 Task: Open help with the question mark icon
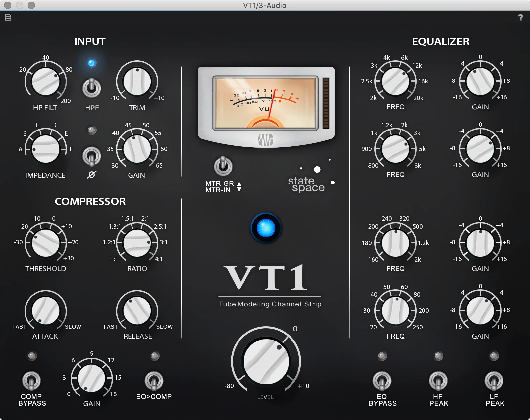pos(520,17)
